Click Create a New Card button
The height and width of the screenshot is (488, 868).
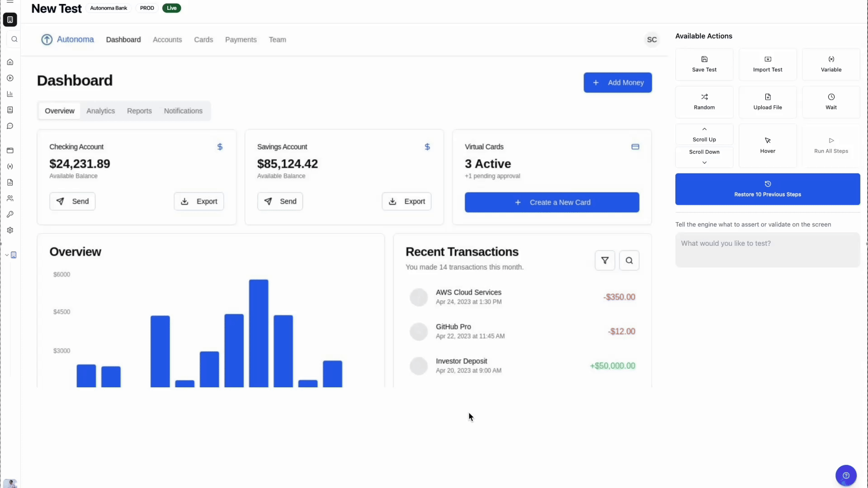[552, 202]
